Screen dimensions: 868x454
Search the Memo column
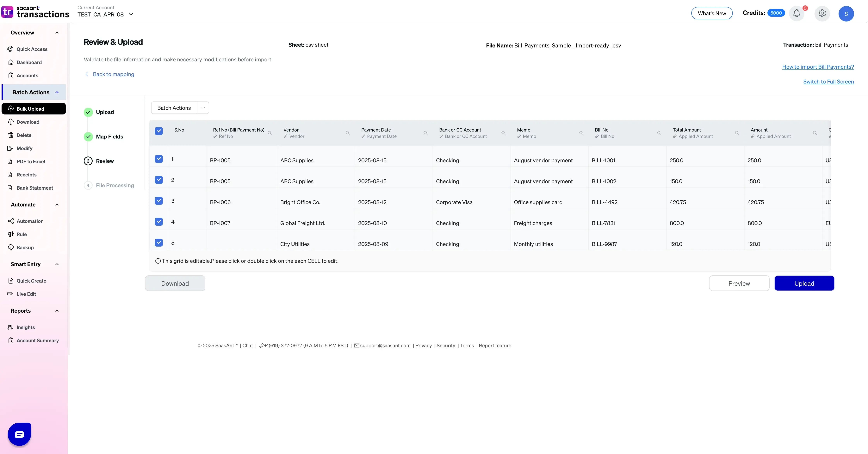click(x=581, y=133)
